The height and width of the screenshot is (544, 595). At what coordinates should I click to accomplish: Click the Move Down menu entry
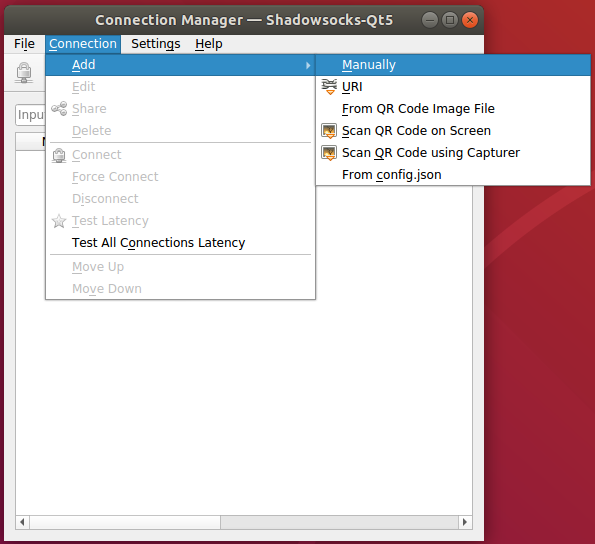tap(180, 289)
